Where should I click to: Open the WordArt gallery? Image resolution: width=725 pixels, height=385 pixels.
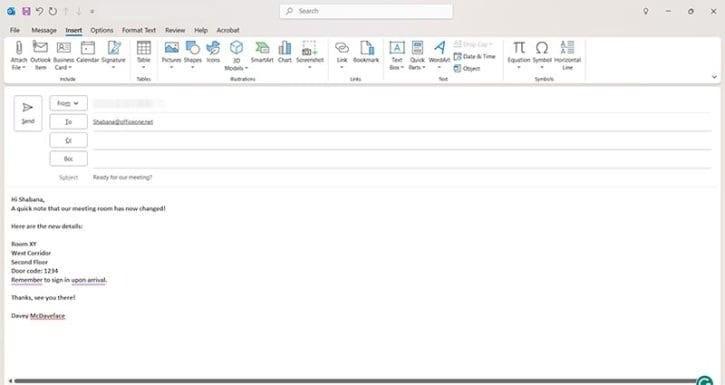click(439, 55)
